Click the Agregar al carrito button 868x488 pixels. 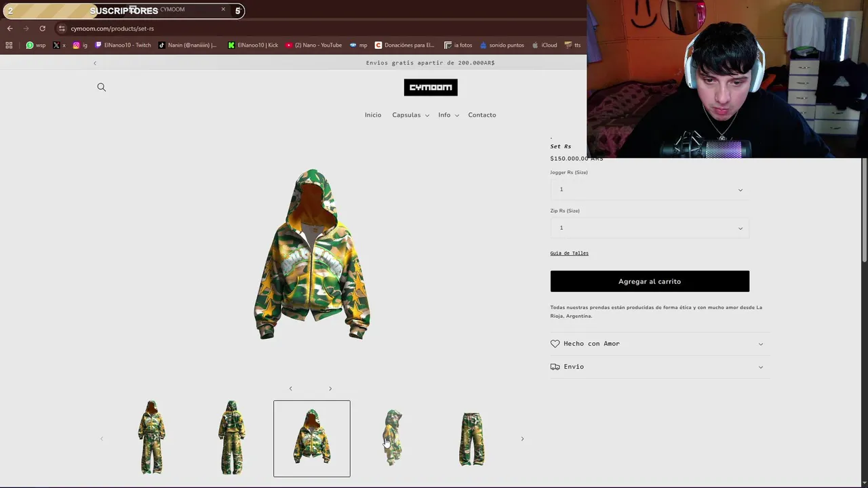pyautogui.click(x=650, y=281)
